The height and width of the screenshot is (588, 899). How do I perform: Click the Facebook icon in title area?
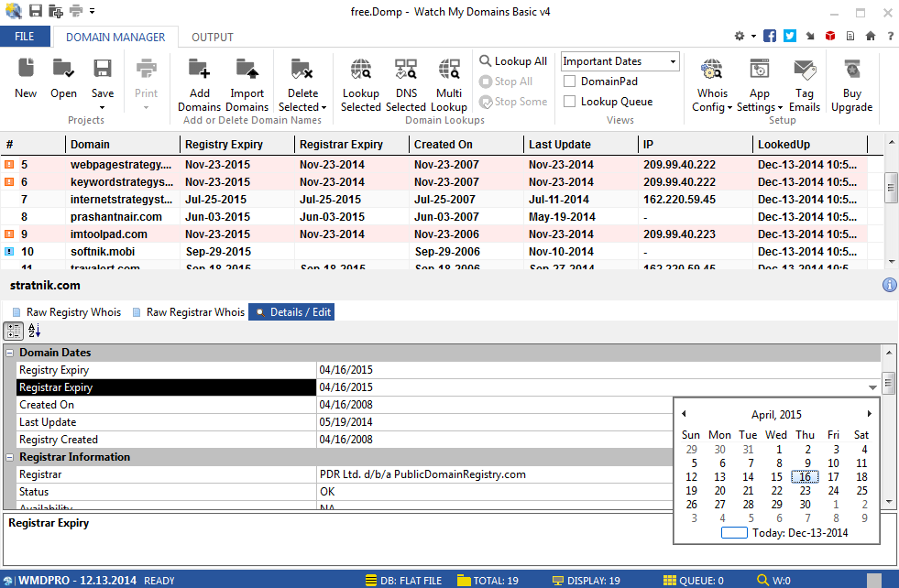click(770, 36)
